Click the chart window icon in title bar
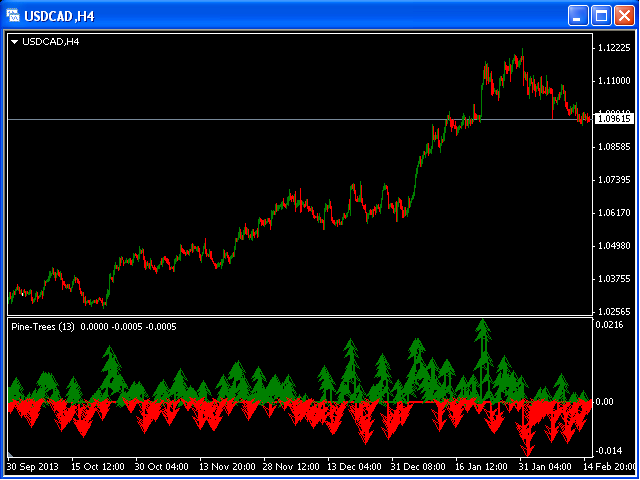 [x=13, y=16]
